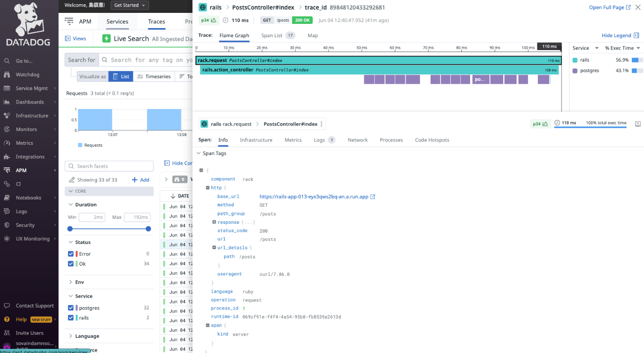The image size is (644, 353).
Task: Collapse the Status facet
Action: 71,242
